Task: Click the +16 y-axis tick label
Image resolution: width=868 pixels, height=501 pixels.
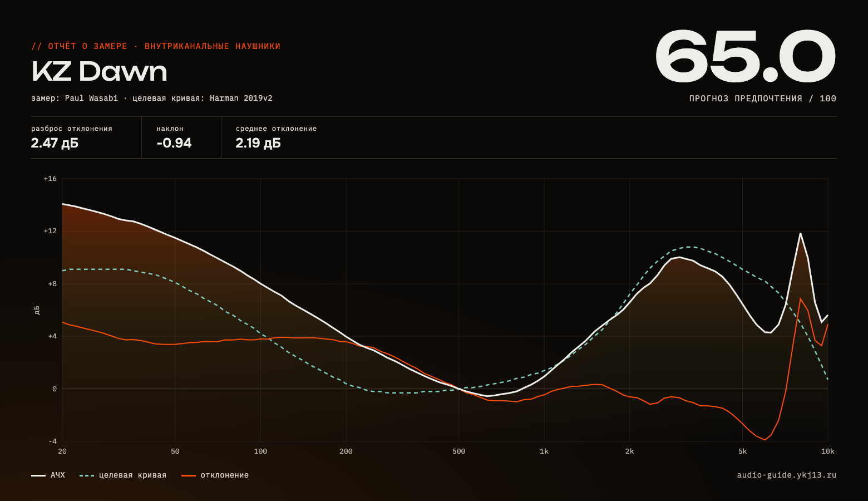Action: 50,179
